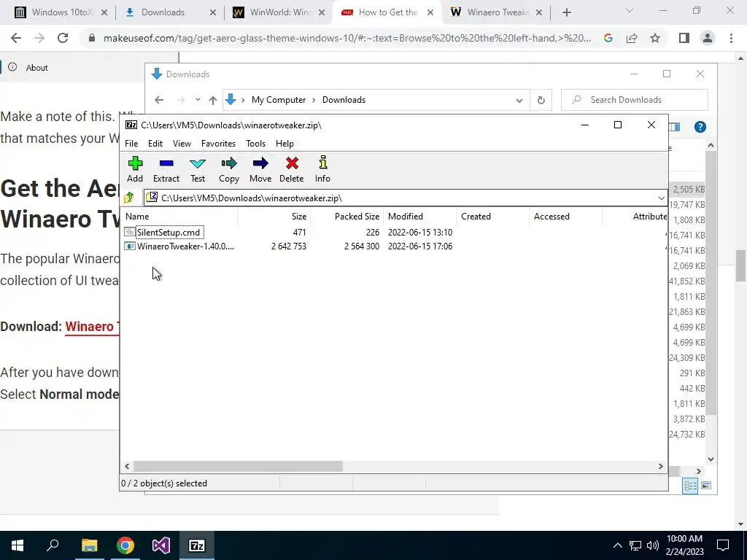This screenshot has height=560, width=747.
Task: Open Visual Studio from taskbar
Action: point(161,545)
